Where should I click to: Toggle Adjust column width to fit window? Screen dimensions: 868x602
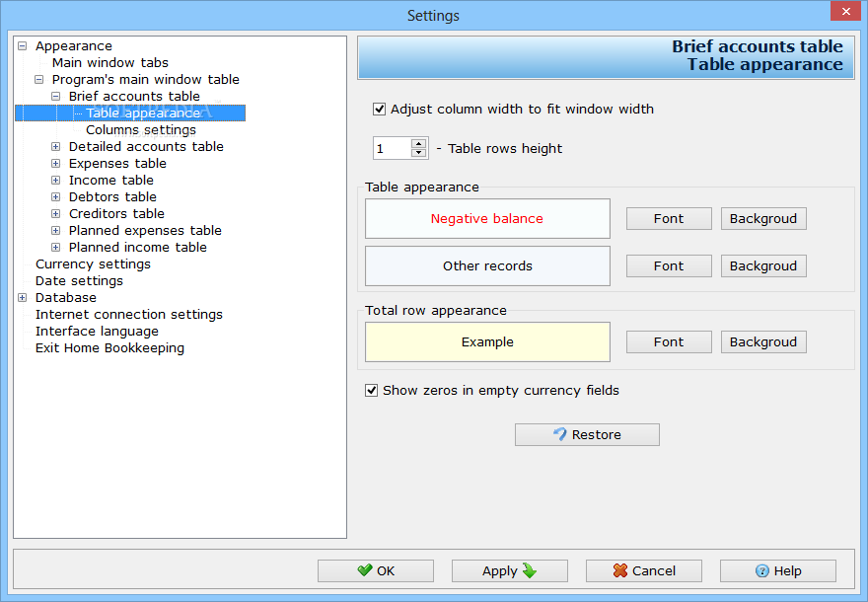pos(379,110)
